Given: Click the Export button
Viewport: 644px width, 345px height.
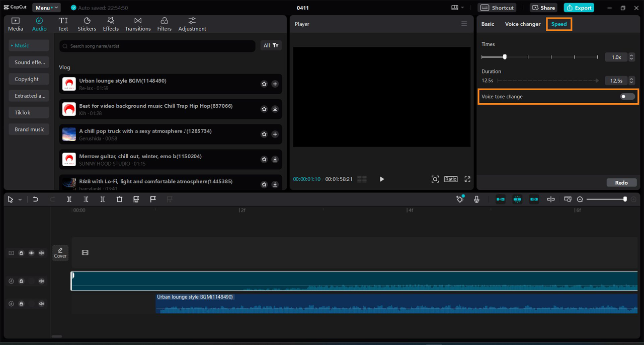Looking at the screenshot, I should pyautogui.click(x=579, y=8).
